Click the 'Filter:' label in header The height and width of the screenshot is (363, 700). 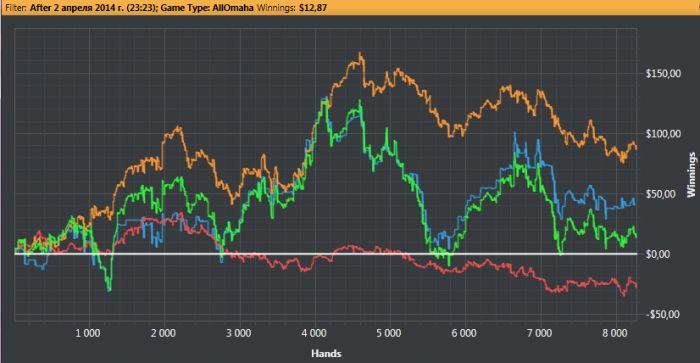pyautogui.click(x=16, y=8)
